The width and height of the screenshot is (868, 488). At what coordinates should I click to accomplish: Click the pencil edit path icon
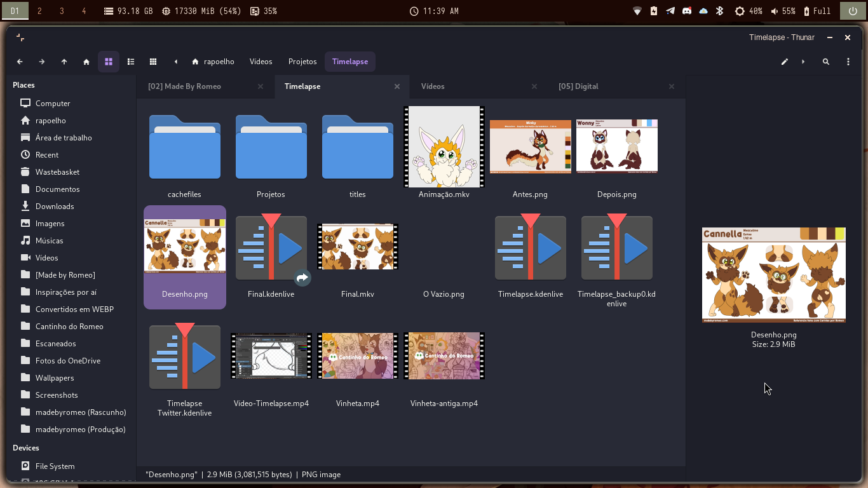(x=785, y=62)
